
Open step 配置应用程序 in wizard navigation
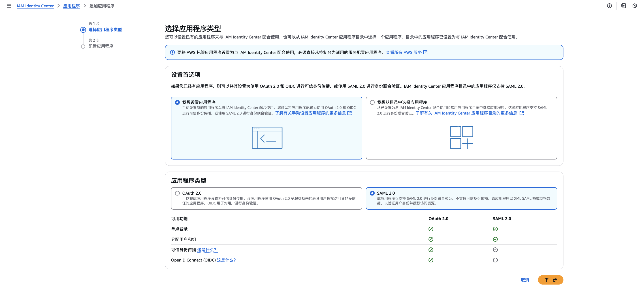click(x=101, y=46)
